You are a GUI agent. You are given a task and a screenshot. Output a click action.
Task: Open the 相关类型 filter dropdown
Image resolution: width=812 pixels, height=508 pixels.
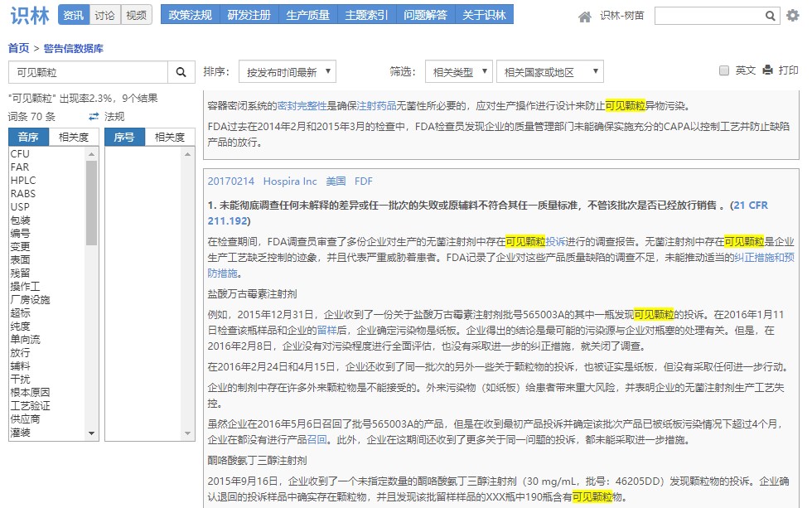[459, 72]
